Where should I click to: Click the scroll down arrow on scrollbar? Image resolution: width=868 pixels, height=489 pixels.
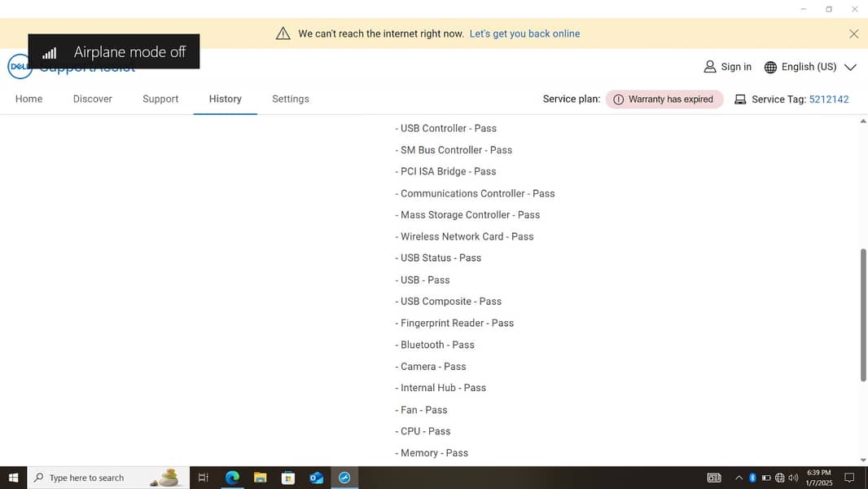point(863,460)
